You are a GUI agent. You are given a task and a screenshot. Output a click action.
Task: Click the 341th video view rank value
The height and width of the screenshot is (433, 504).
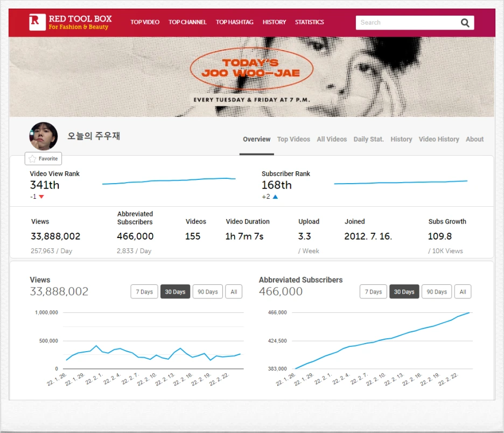45,185
